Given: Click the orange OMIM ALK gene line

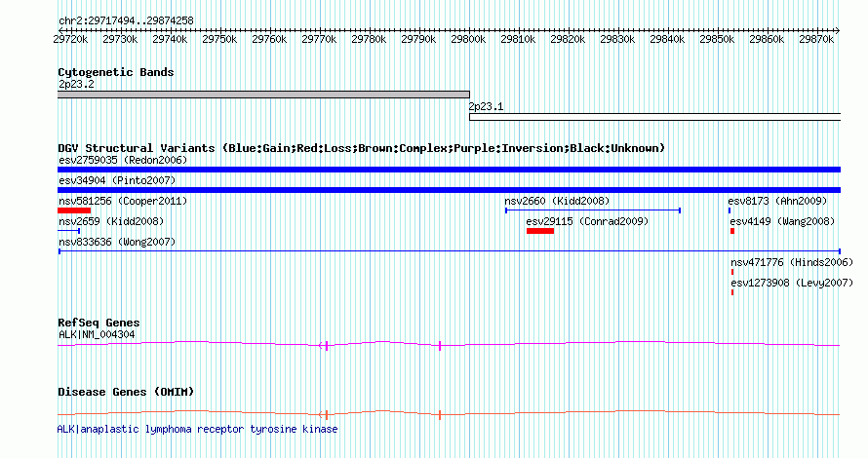Looking at the screenshot, I should (449, 414).
